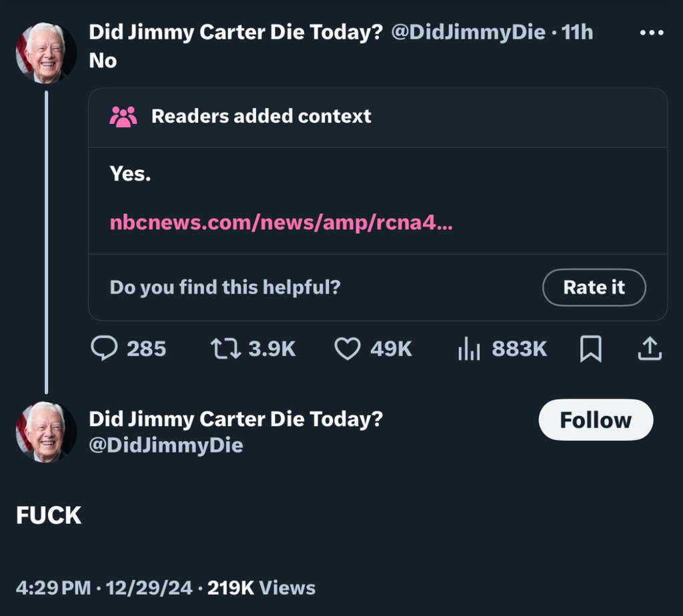Viewport: 683px width, 616px height.
Task: Bookmark the first tweet
Action: pos(590,348)
